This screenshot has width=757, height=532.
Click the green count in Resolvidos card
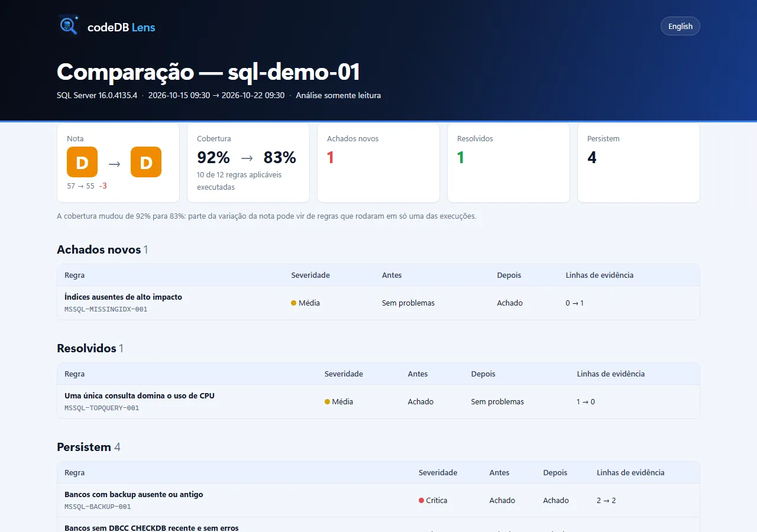pyautogui.click(x=461, y=157)
